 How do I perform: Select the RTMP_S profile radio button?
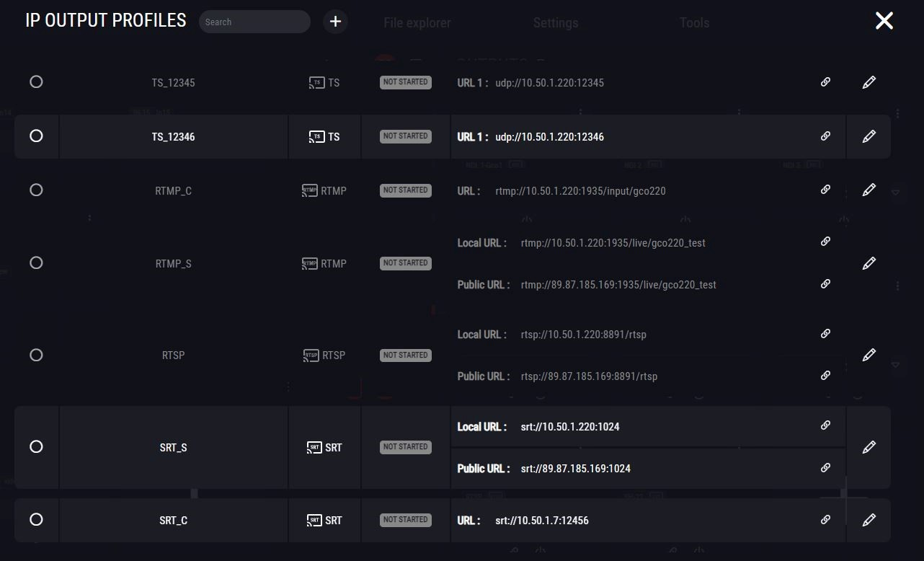click(36, 263)
